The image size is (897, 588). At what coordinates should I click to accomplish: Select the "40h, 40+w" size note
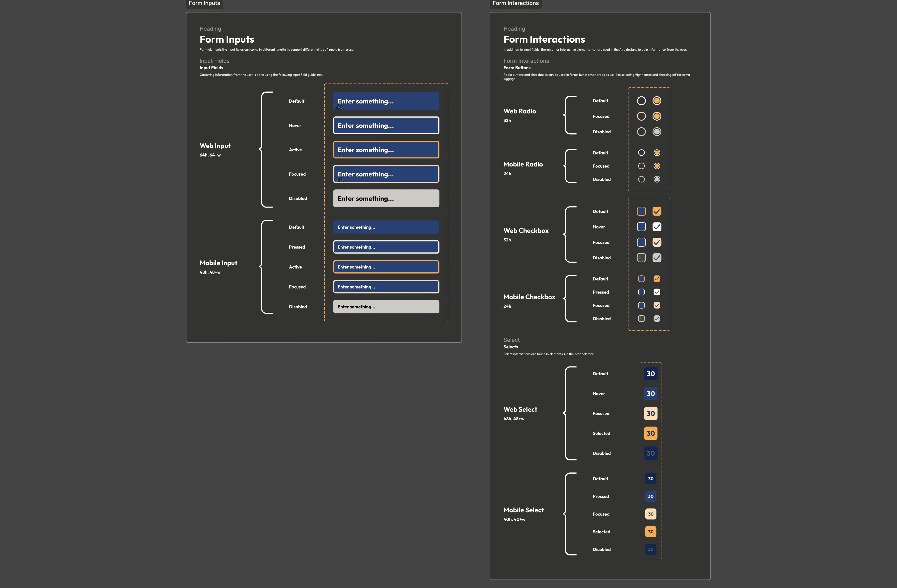point(514,519)
